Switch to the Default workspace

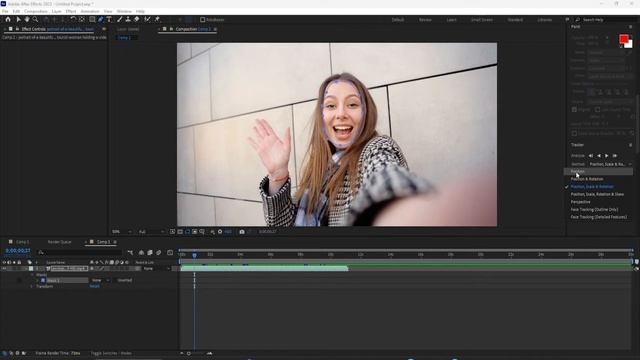point(398,20)
